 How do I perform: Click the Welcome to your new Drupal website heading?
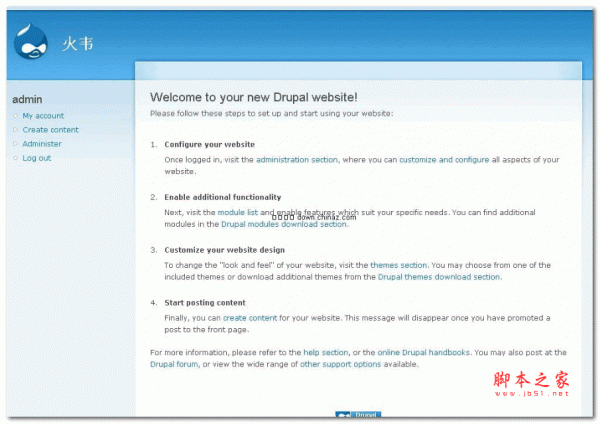pos(254,97)
